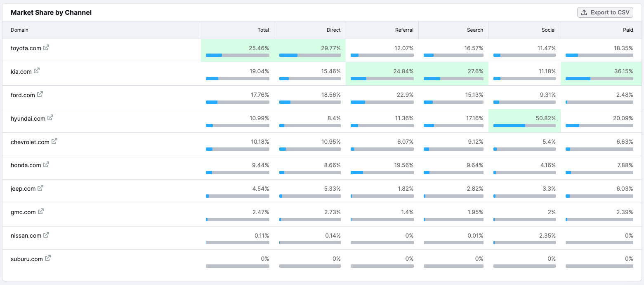Click honda.com Referral share bar
Screen dimensions: 644x285
pos(382,173)
